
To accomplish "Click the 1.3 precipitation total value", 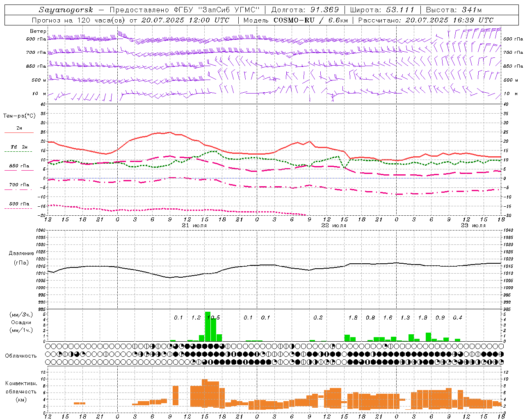I will pos(405,318).
